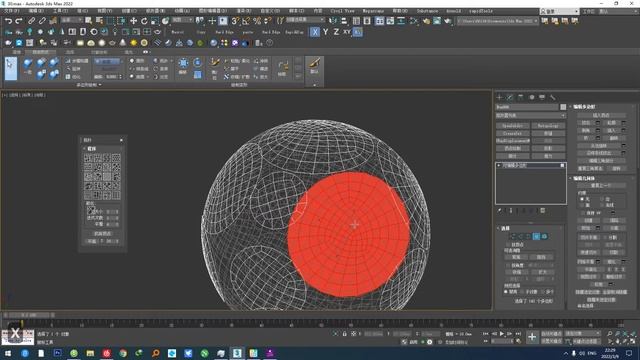Collapse the Edit Geometry rollout

coord(584,178)
